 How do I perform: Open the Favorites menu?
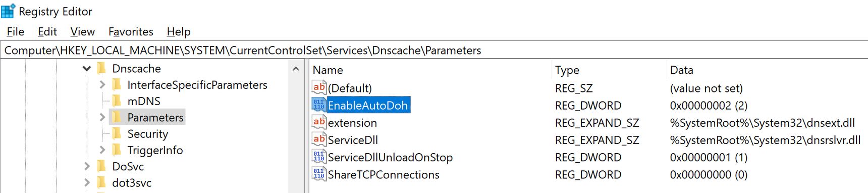[131, 31]
